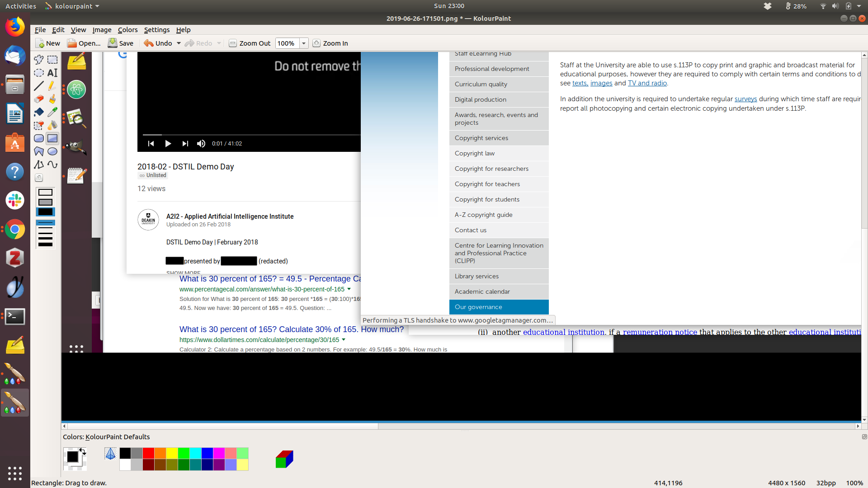Choose the gray background-fill style option
The height and width of the screenshot is (488, 868).
click(45, 202)
